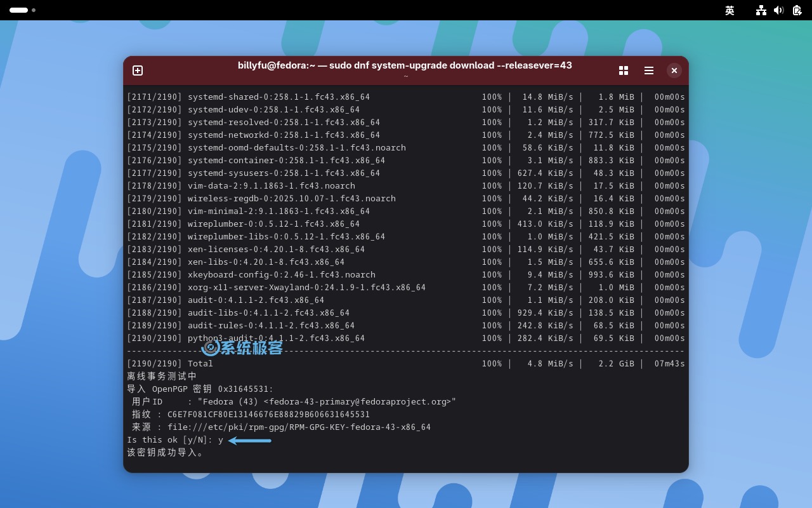Click the 系统极客 watermark logo
The image size is (812, 508).
click(x=242, y=347)
